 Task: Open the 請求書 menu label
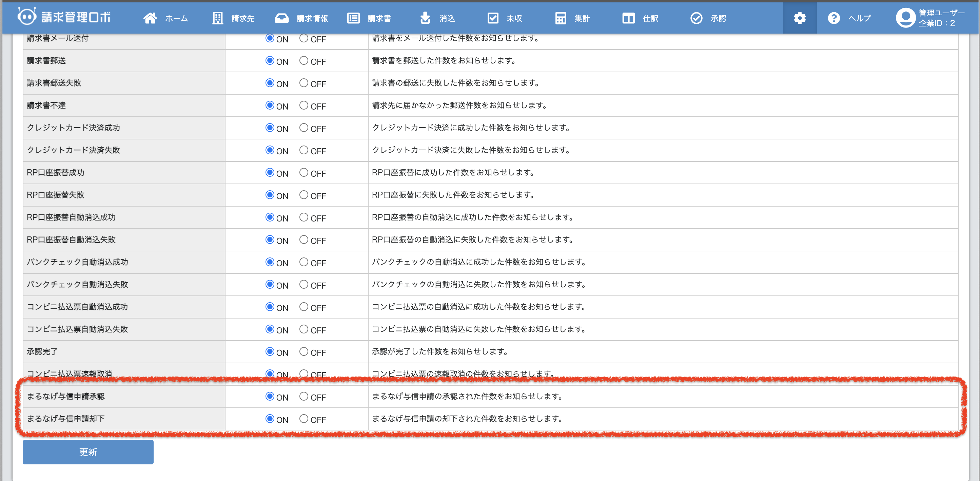coord(379,18)
